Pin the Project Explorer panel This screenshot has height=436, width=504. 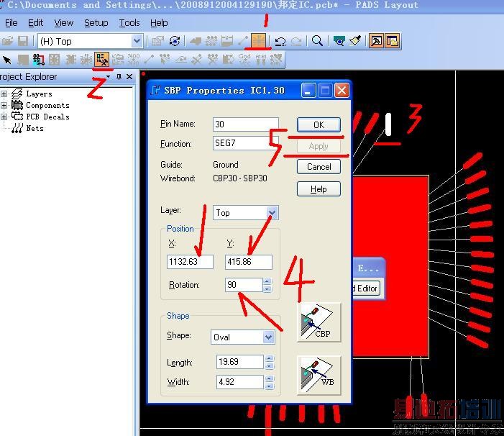coord(119,77)
